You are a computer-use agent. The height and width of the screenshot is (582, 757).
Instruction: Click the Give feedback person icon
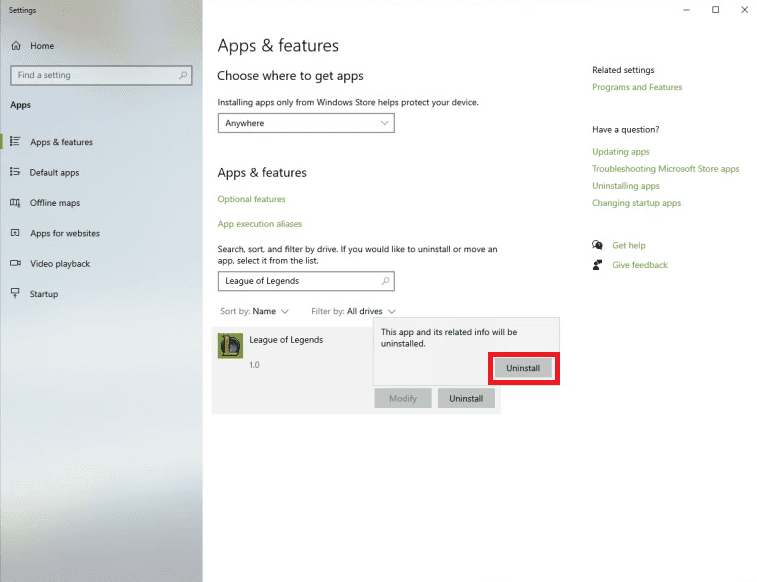(597, 265)
